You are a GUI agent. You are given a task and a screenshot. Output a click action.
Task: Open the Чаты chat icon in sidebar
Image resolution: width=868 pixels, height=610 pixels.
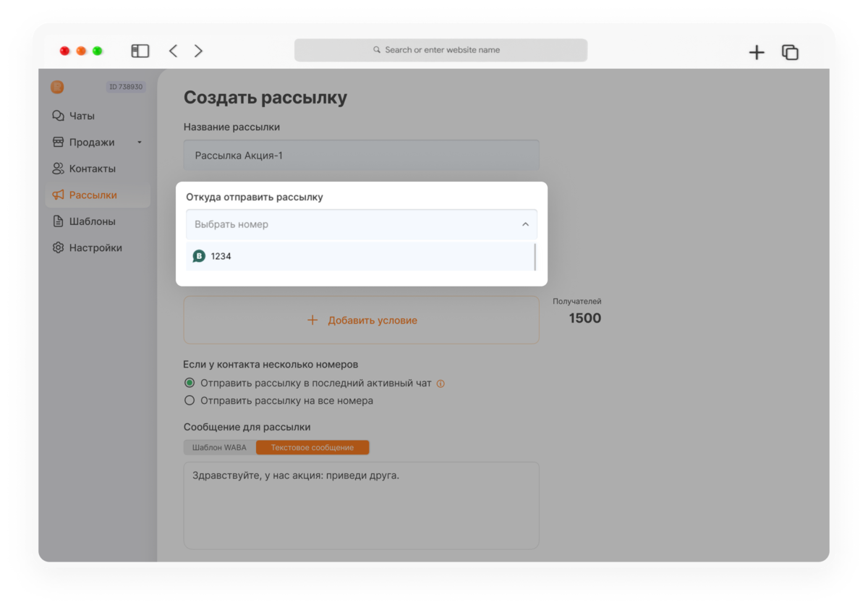58,116
